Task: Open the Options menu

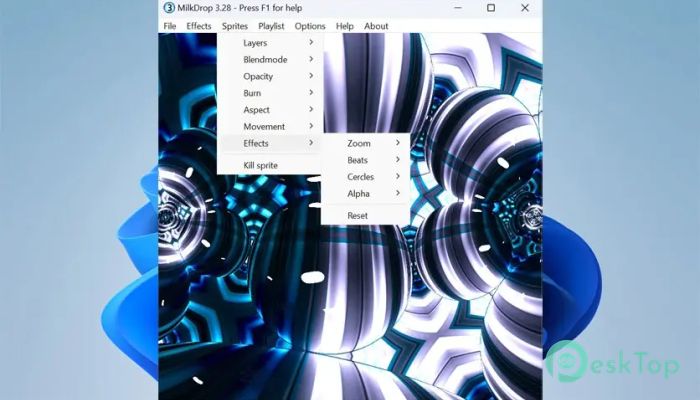Action: 310,26
